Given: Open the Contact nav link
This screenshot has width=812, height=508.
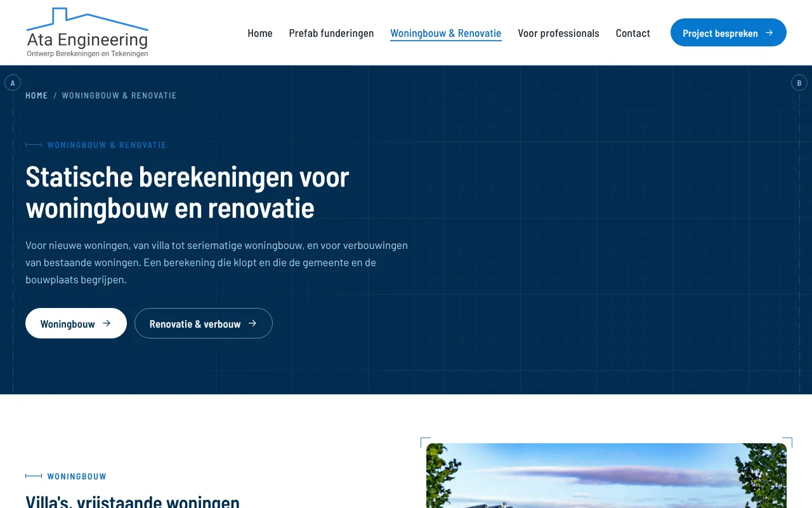Looking at the screenshot, I should 633,33.
